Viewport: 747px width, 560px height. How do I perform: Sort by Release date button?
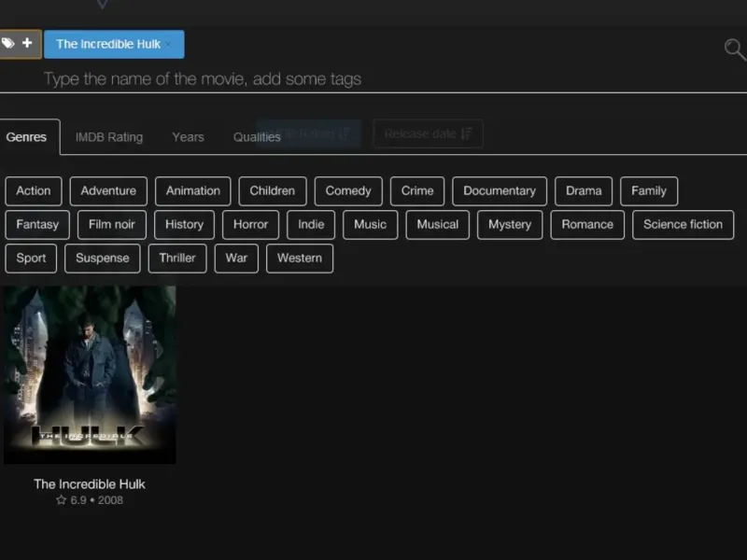tap(428, 133)
